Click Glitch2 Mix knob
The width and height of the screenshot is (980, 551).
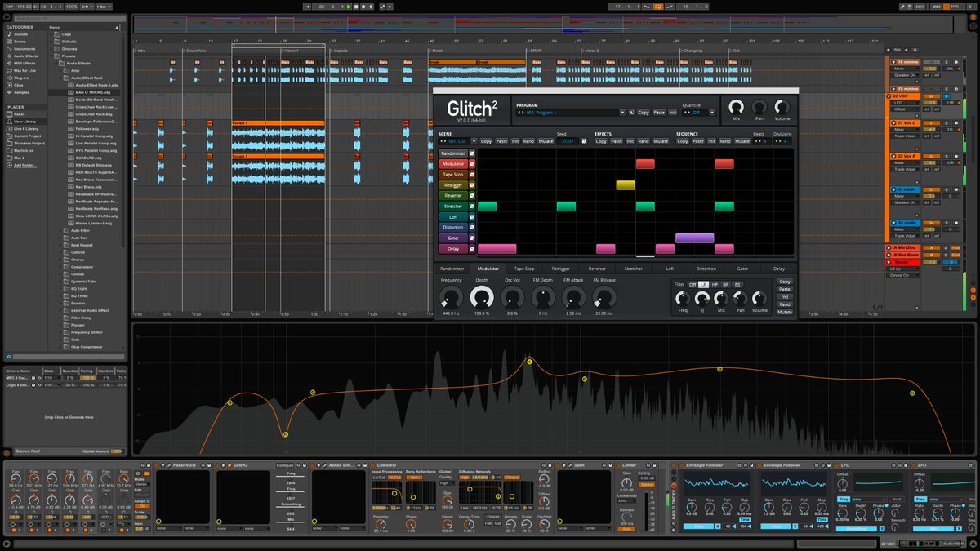pos(736,107)
